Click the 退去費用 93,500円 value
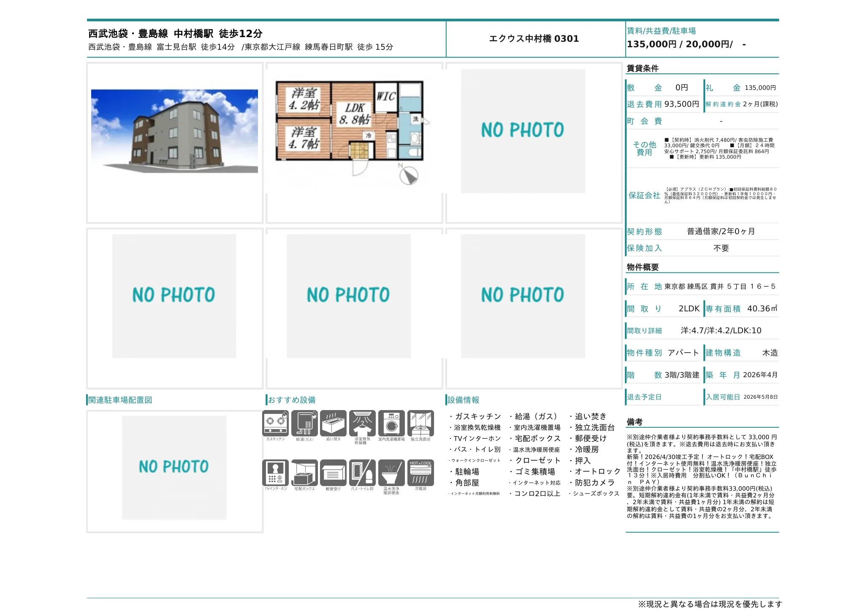The image size is (868, 613). coord(681,104)
